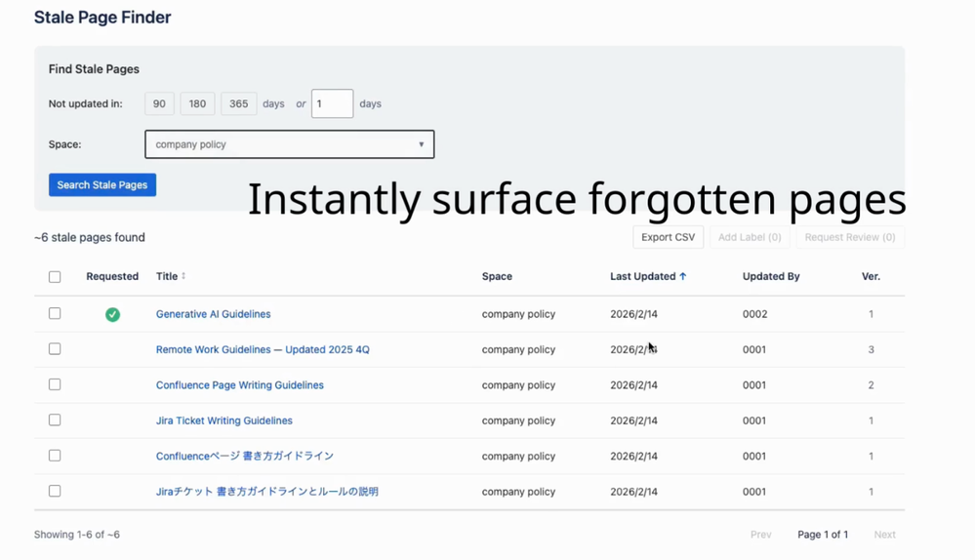
Task: Go to next page with Next
Action: pyautogui.click(x=885, y=534)
